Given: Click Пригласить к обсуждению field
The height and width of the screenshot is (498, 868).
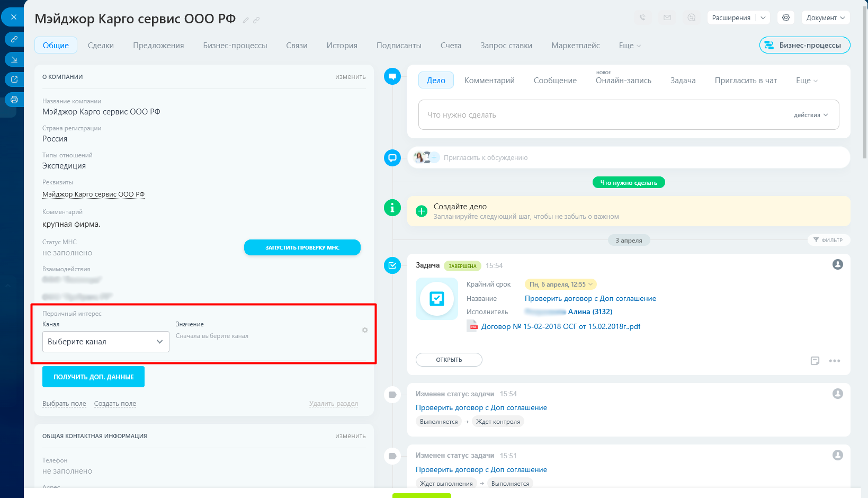Looking at the screenshot, I should click(486, 157).
